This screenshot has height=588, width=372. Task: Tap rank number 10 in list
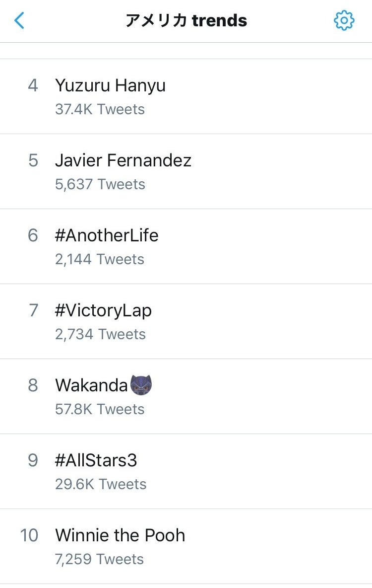[x=29, y=535]
